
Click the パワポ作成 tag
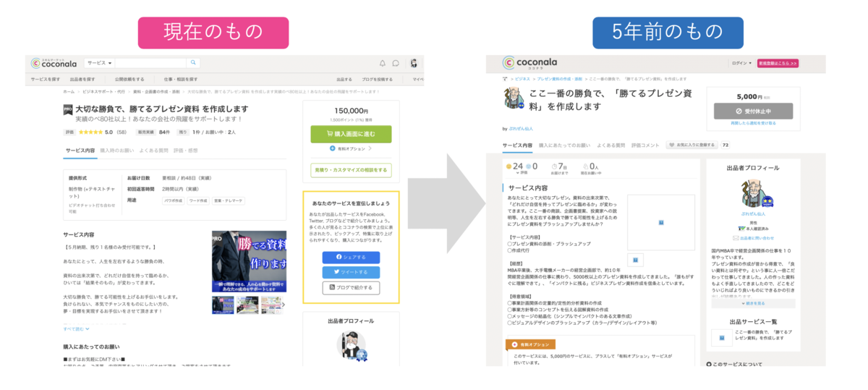[x=173, y=200]
